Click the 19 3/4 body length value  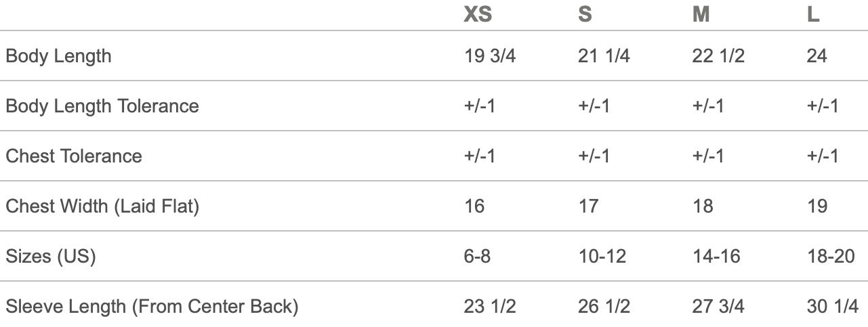tap(490, 56)
